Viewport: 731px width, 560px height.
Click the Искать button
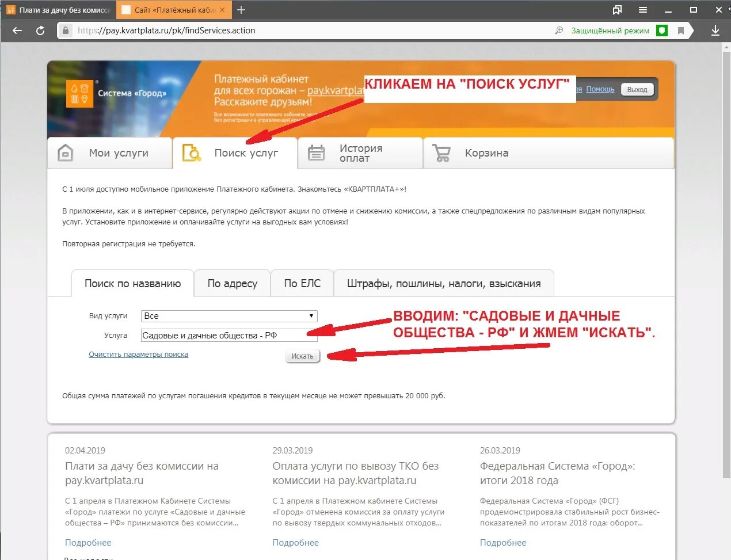302,356
